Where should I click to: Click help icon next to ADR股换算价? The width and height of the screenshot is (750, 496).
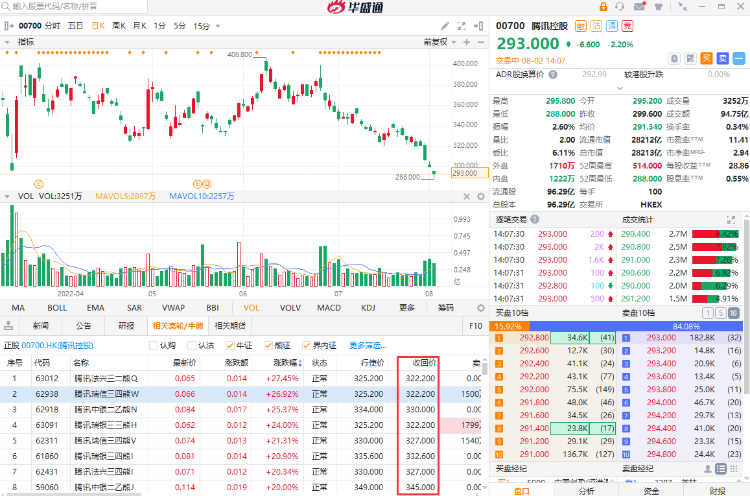point(553,75)
